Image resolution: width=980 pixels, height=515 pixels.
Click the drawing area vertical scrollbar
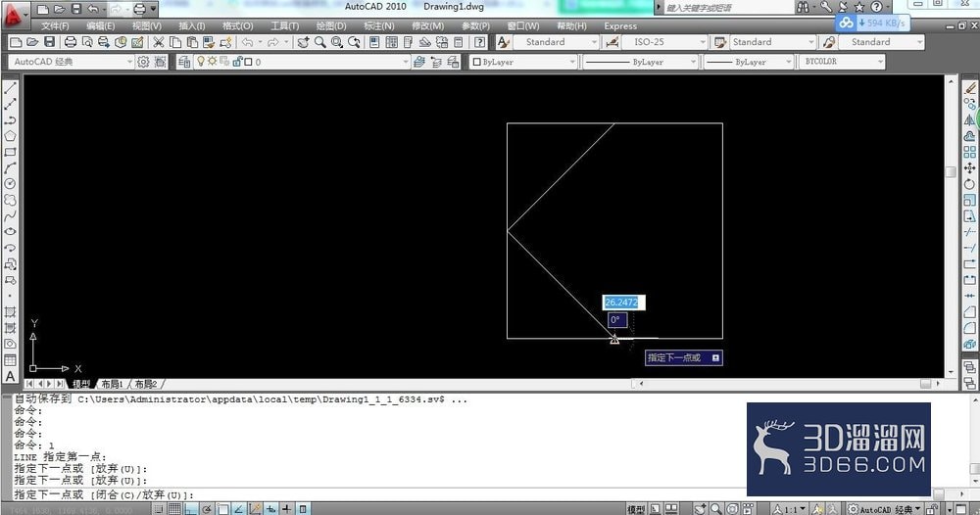tap(952, 225)
